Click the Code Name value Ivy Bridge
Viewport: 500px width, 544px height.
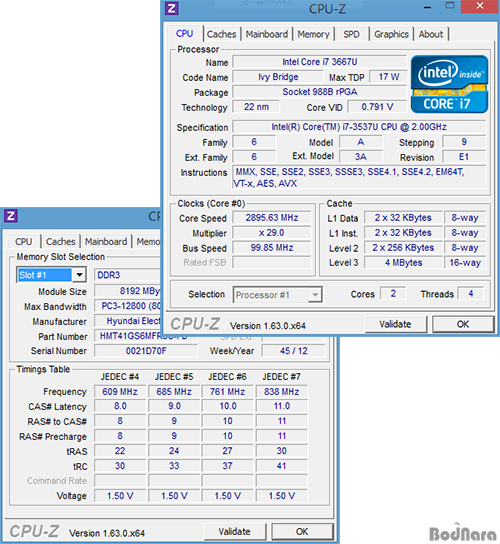coord(278,77)
